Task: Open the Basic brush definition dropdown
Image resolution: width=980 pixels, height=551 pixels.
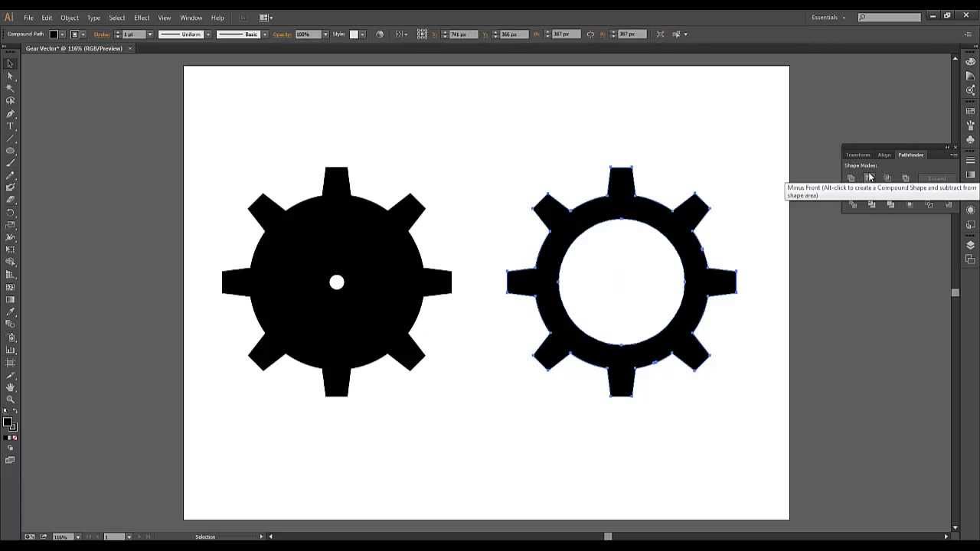Action: click(265, 34)
